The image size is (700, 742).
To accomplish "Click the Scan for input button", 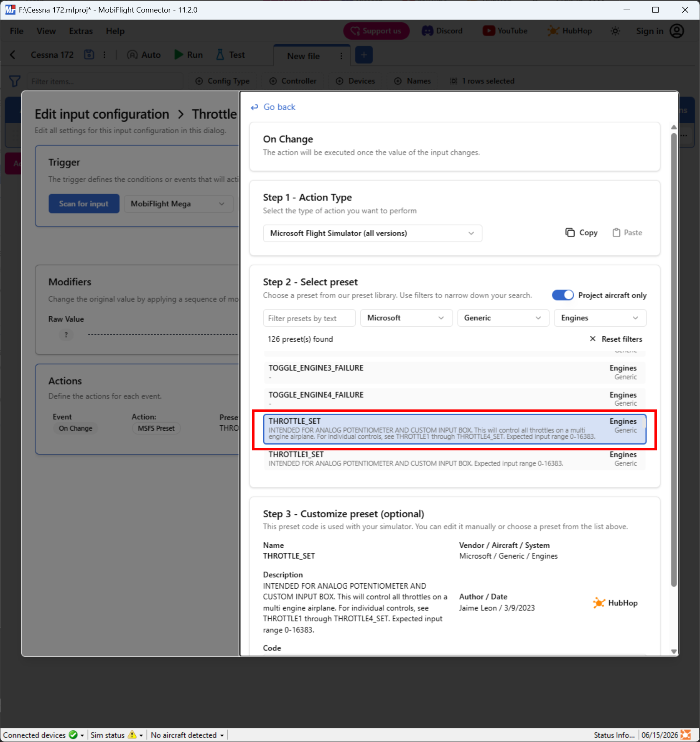I will click(x=84, y=204).
